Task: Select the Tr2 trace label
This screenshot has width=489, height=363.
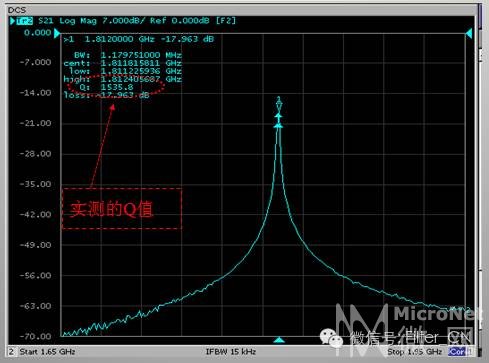Action: coord(25,21)
